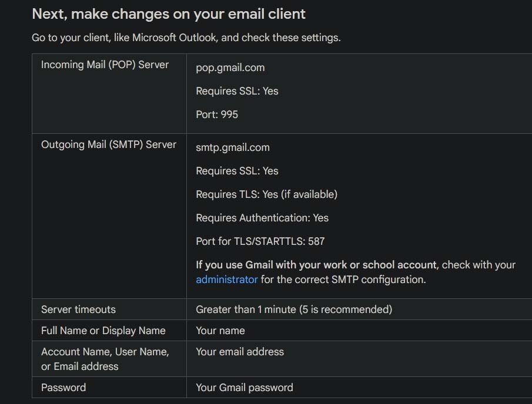This screenshot has height=404, width=532.
Task: Click the 'Full Name or Display Name' label
Action: pos(103,331)
